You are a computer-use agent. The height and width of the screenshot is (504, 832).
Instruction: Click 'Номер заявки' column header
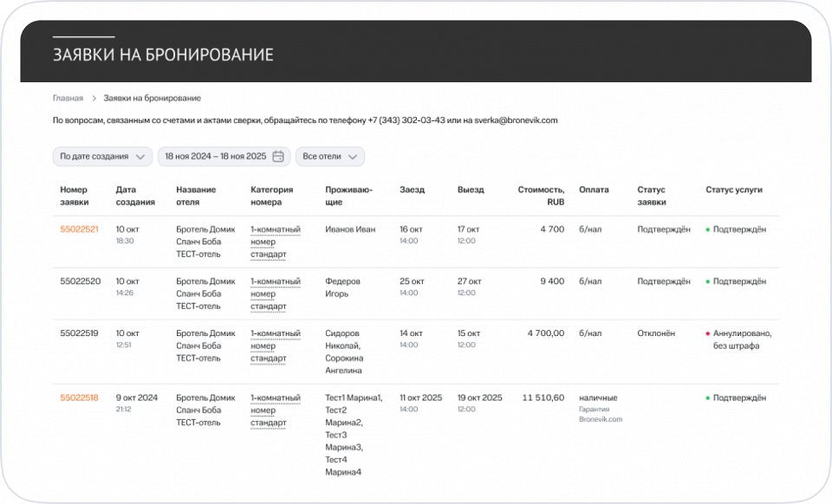75,196
